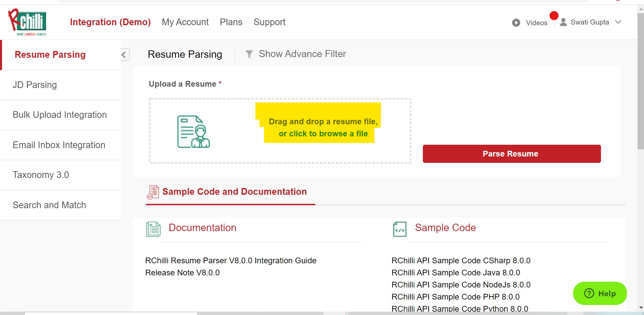Click the red notification dot

click(x=554, y=15)
